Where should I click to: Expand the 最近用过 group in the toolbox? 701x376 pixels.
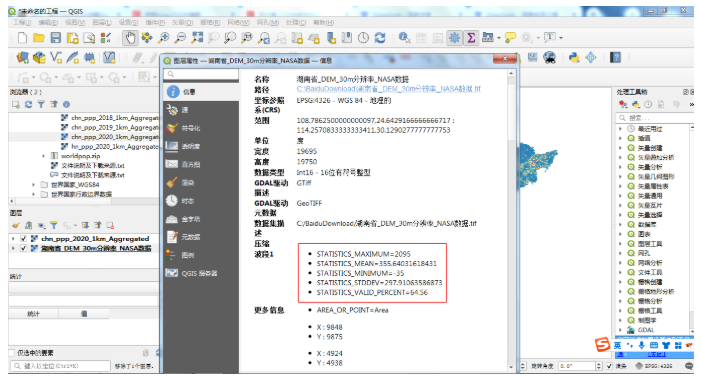coord(620,129)
